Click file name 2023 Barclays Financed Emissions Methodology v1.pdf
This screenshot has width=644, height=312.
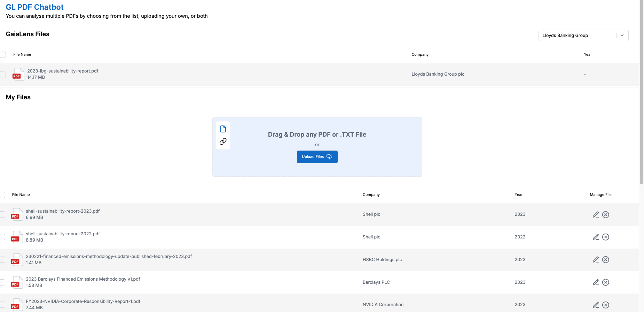(83, 279)
